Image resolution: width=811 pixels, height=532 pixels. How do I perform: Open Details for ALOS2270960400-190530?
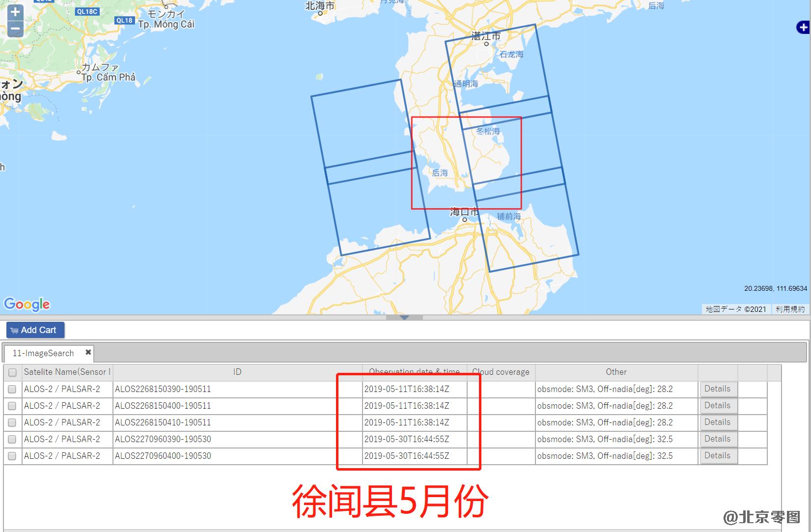718,455
